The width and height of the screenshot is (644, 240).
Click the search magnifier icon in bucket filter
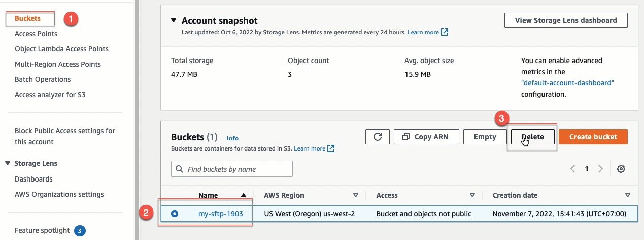(180, 169)
